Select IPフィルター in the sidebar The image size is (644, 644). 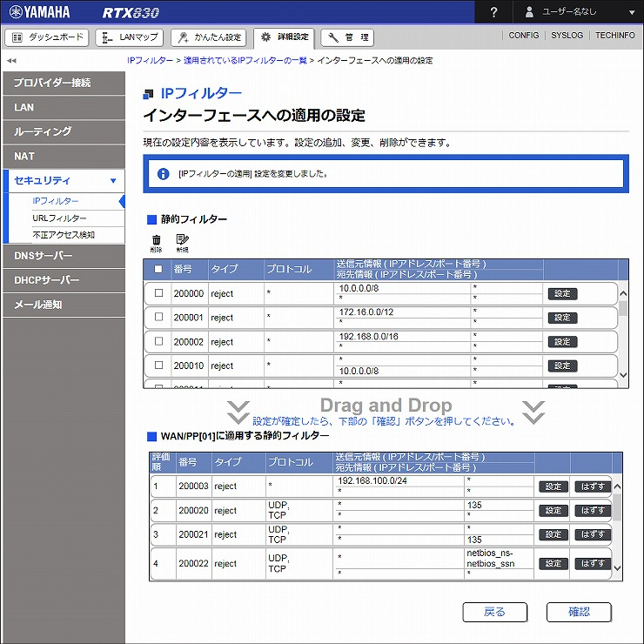[x=55, y=201]
